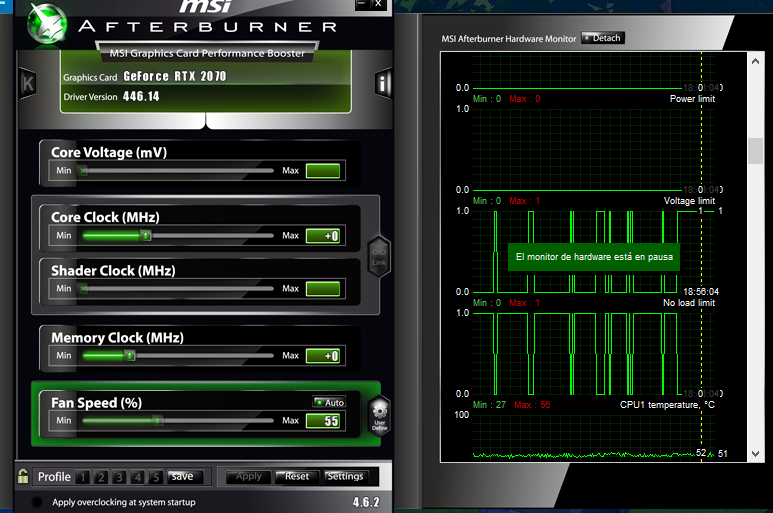Select profile slot 4
The width and height of the screenshot is (773, 513).
pos(138,477)
